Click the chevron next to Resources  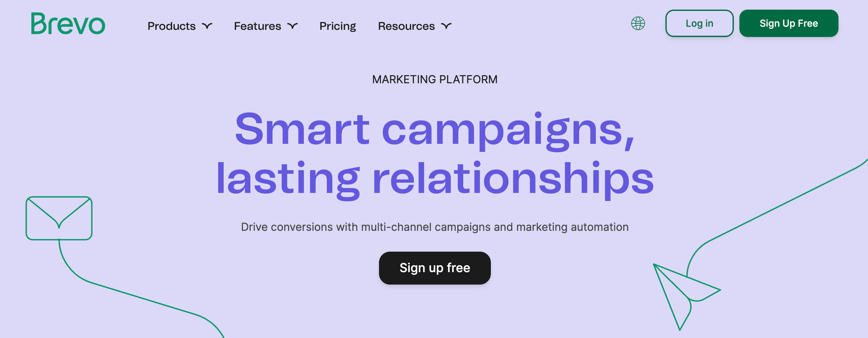click(446, 25)
